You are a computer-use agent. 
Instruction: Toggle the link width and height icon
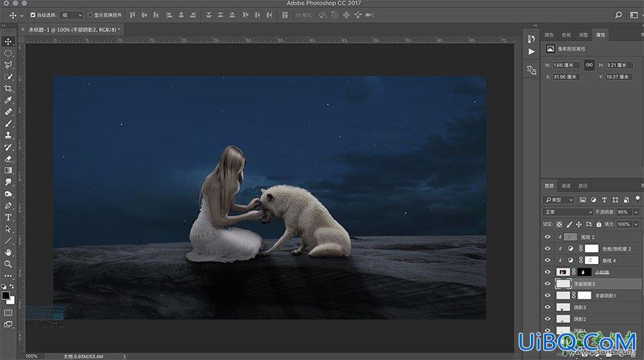tap(589, 65)
